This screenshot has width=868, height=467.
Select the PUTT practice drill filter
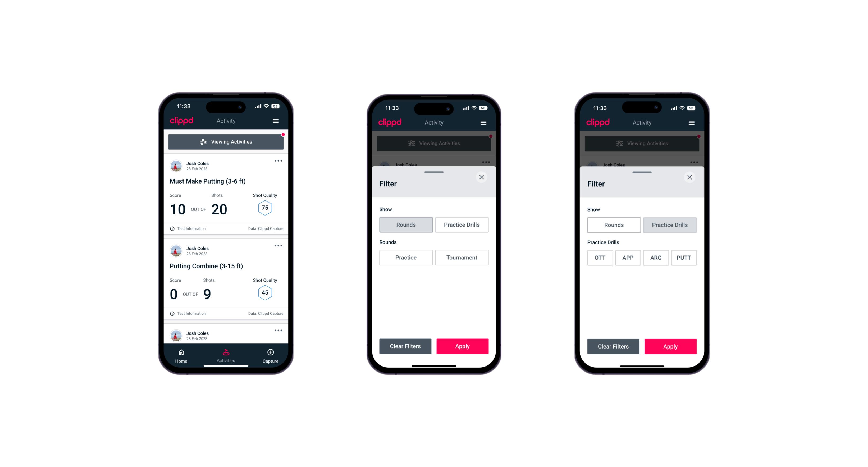click(x=686, y=257)
